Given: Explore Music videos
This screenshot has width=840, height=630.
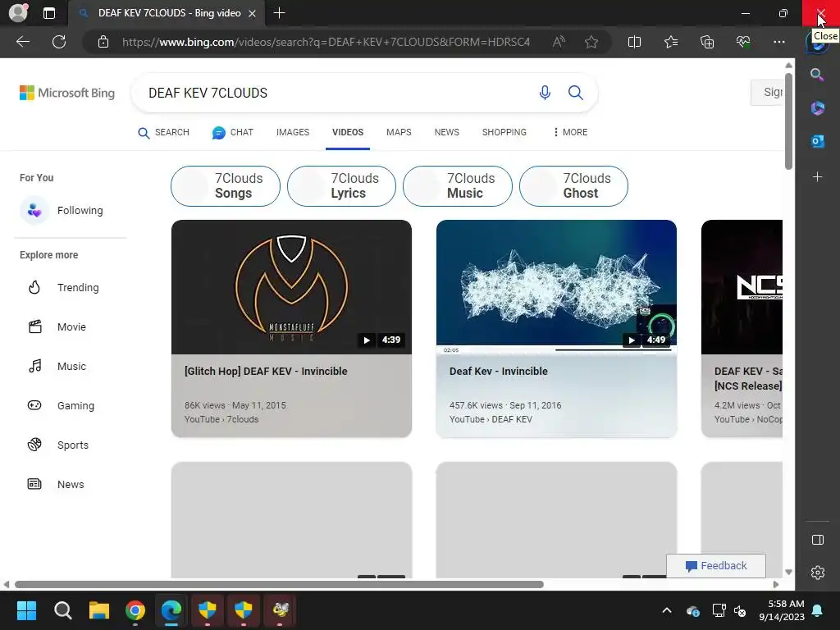Looking at the screenshot, I should coord(57,367).
